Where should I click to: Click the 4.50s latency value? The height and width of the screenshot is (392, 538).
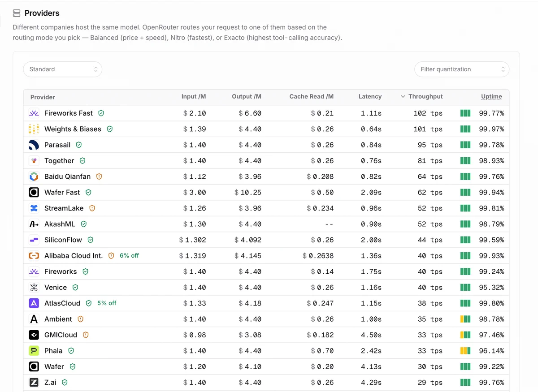pyautogui.click(x=371, y=335)
